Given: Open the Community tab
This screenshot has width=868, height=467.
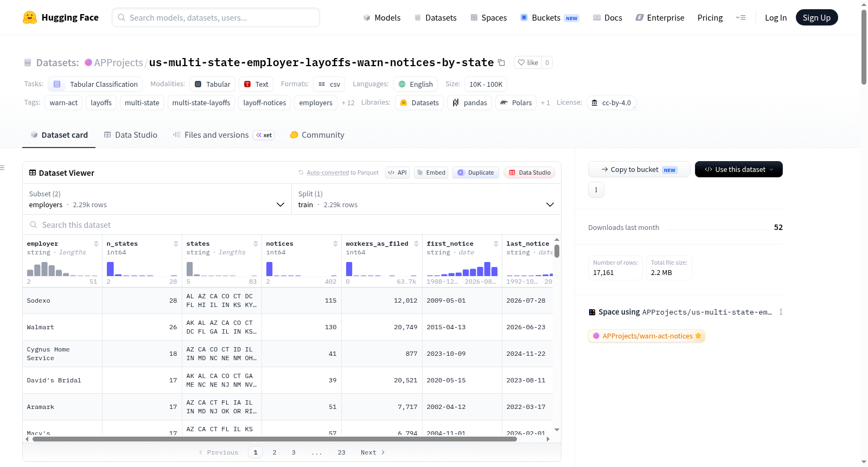Looking at the screenshot, I should tap(317, 135).
